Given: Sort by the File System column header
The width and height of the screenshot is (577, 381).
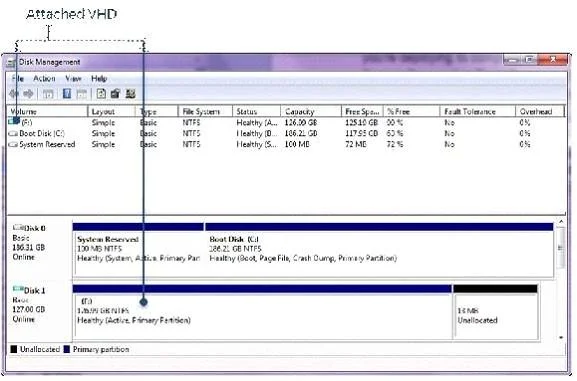Looking at the screenshot, I should [x=205, y=112].
